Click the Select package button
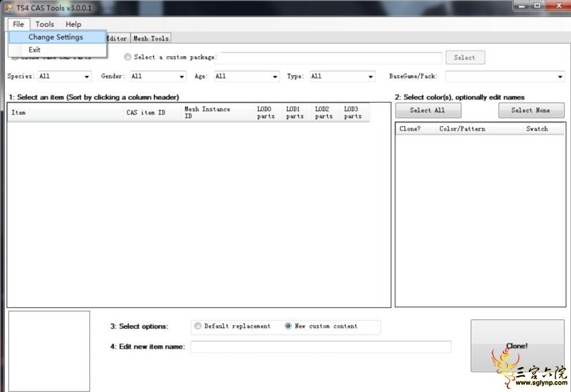 pos(465,57)
